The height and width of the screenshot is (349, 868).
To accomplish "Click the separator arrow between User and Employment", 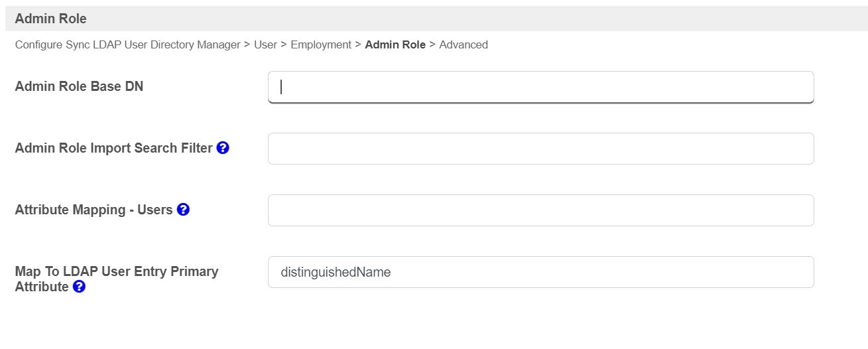I will (284, 45).
